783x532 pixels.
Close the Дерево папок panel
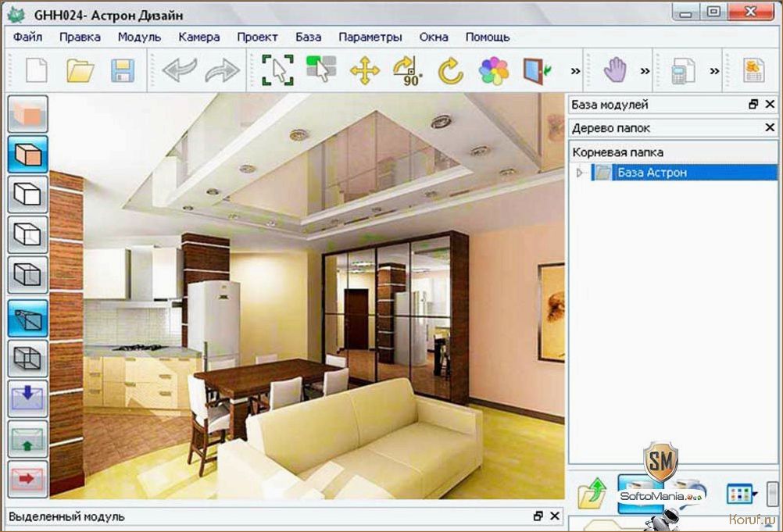point(770,127)
